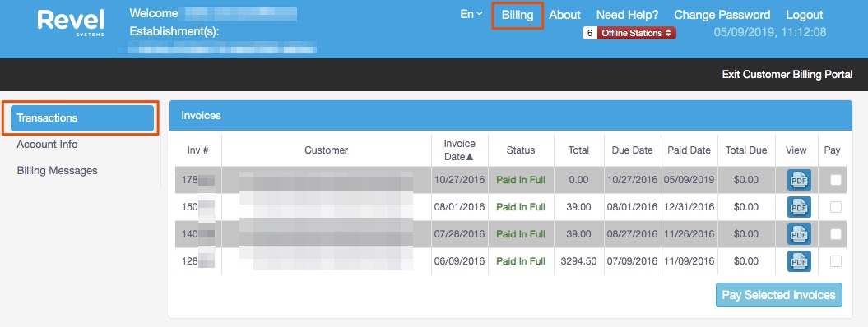Open PDF icon for the 07/28/2016 invoice
Viewport: 868px width, 327px height.
tap(799, 234)
